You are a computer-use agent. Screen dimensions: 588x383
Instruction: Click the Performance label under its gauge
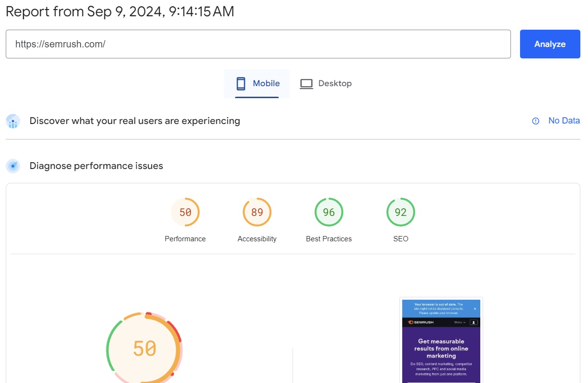(185, 238)
